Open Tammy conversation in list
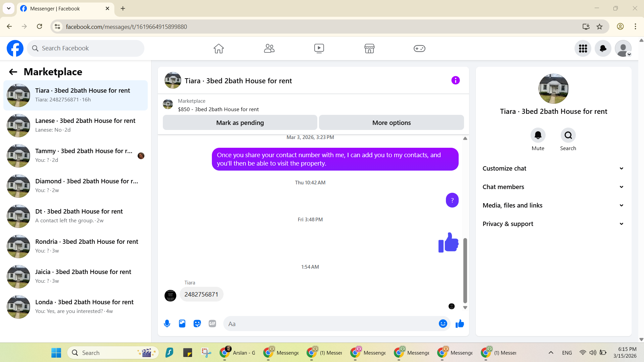This screenshot has height=362, width=644. click(x=76, y=156)
